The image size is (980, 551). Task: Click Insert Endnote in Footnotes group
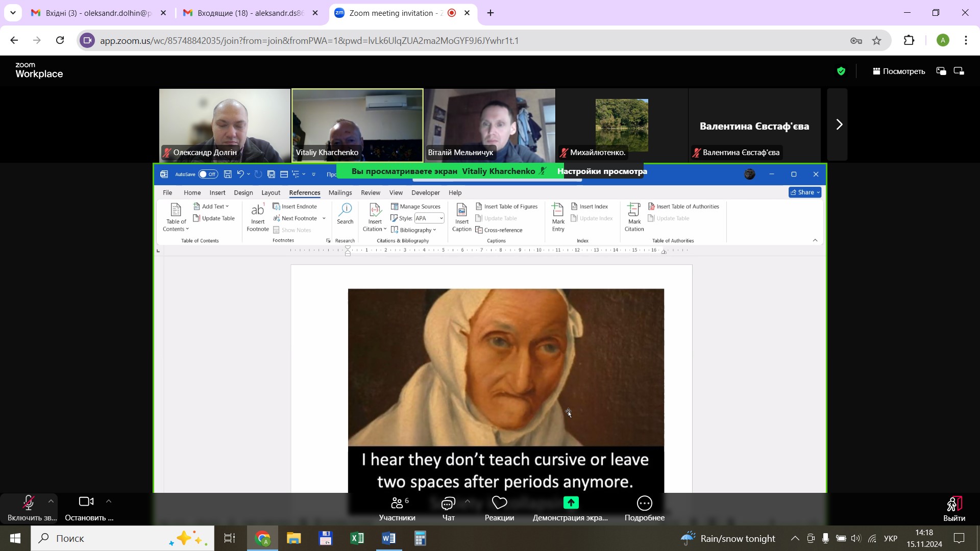(x=295, y=207)
